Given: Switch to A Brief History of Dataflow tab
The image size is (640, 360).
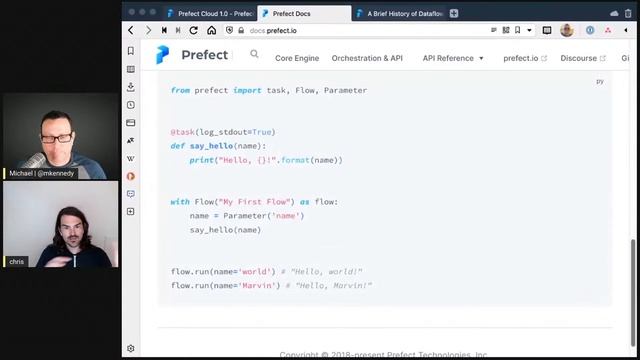Looking at the screenshot, I should click(x=399, y=13).
